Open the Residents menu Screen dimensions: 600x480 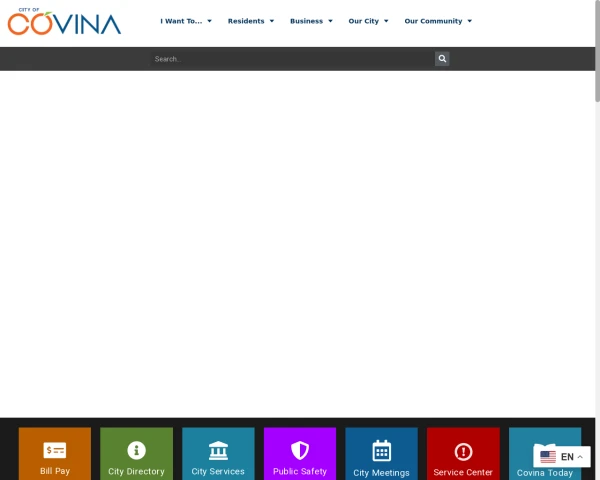(246, 21)
